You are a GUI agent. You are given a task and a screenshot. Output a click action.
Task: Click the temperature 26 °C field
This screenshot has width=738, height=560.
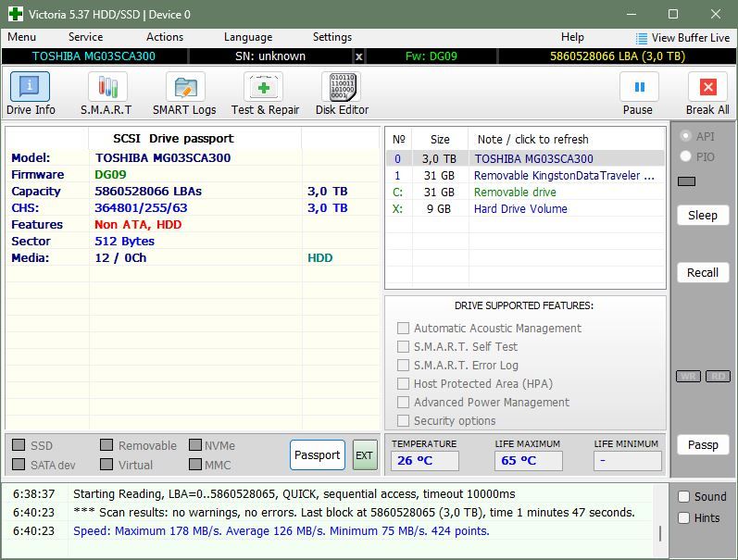pyautogui.click(x=424, y=461)
